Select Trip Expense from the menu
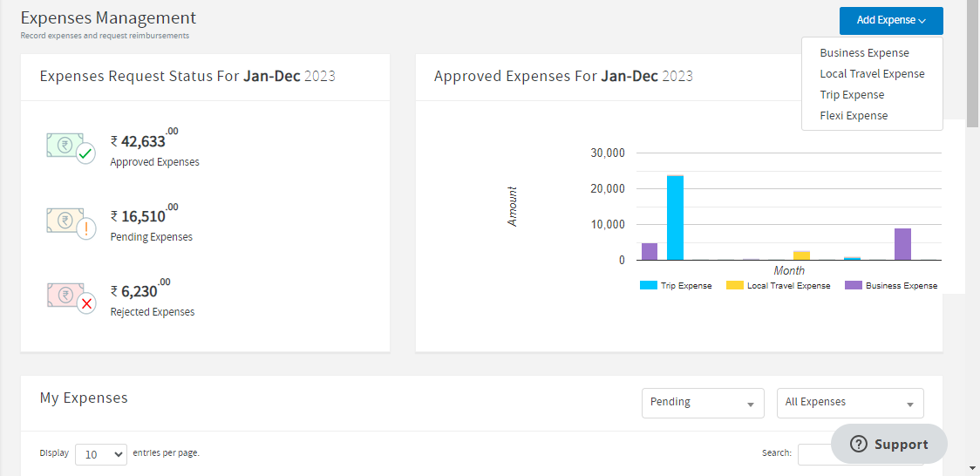Screen dimensions: 980x476 click(852, 95)
